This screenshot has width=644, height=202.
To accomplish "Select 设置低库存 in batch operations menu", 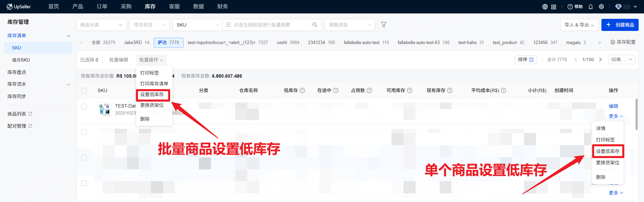I will coord(152,95).
